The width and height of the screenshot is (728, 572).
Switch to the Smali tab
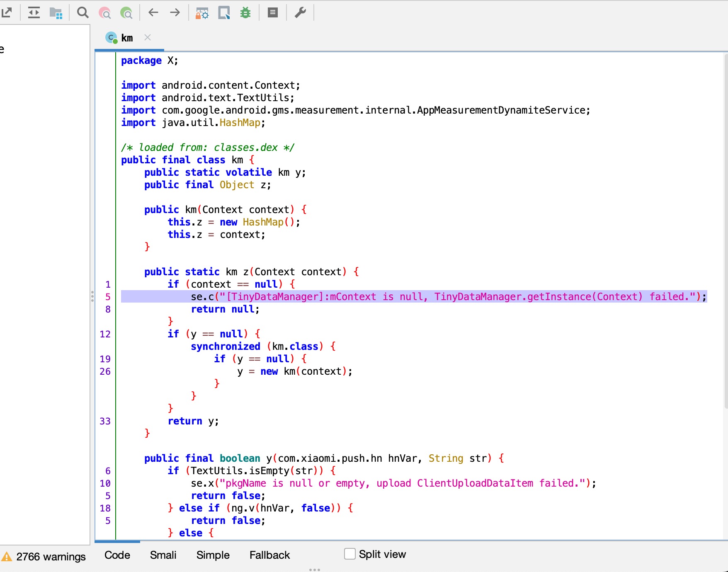(163, 555)
